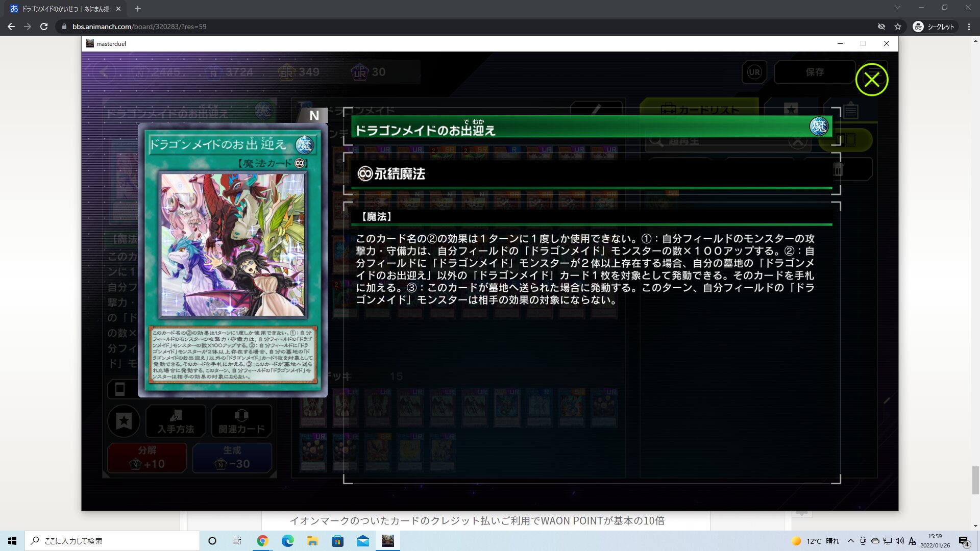This screenshot has width=980, height=551.
Task: Close the card detail overlay with green X
Action: point(872,80)
